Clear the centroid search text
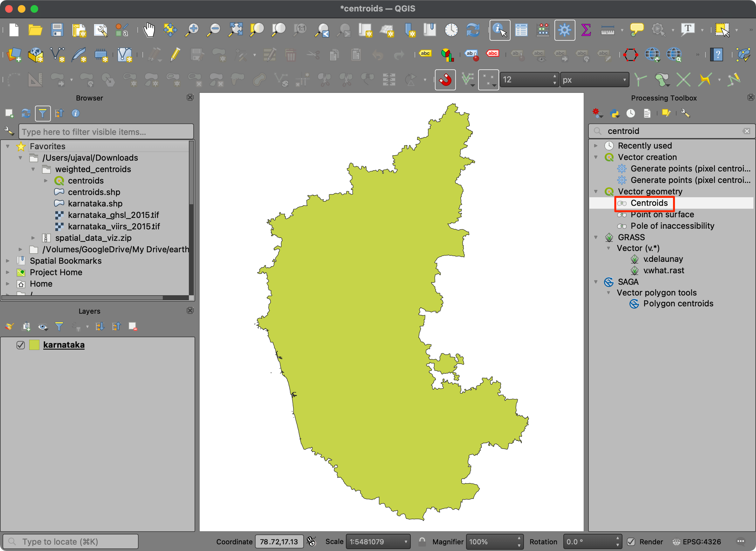This screenshot has width=756, height=551. point(747,131)
